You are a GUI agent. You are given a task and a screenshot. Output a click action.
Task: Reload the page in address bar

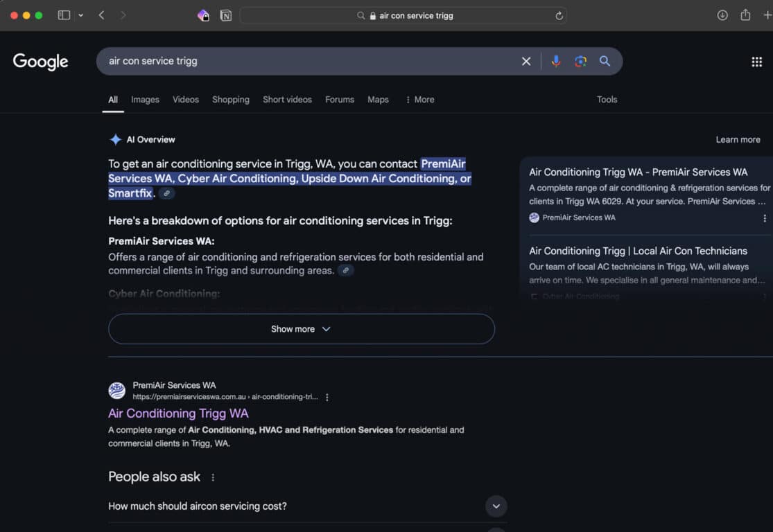[559, 16]
